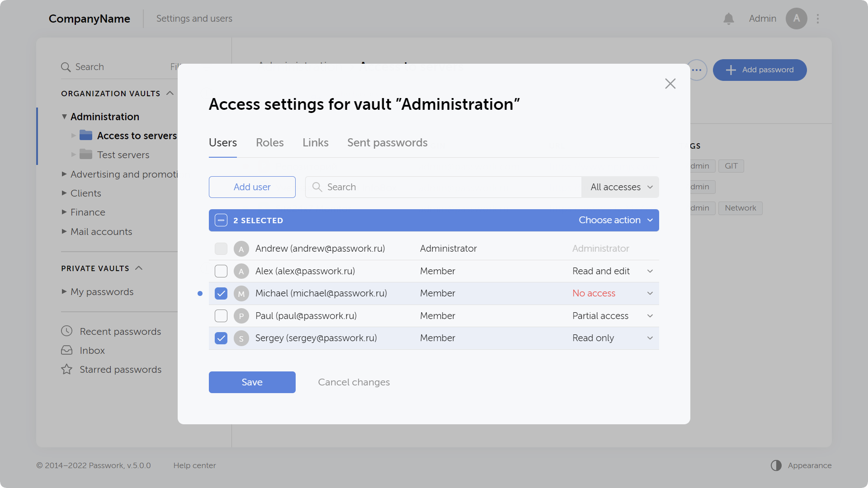Close the access settings dialog
The image size is (868, 488).
click(670, 84)
